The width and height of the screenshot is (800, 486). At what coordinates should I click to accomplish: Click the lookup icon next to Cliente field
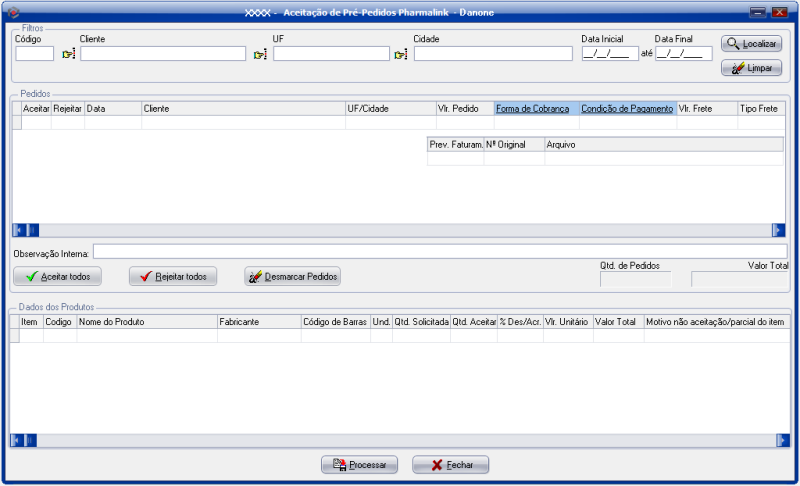click(260, 54)
